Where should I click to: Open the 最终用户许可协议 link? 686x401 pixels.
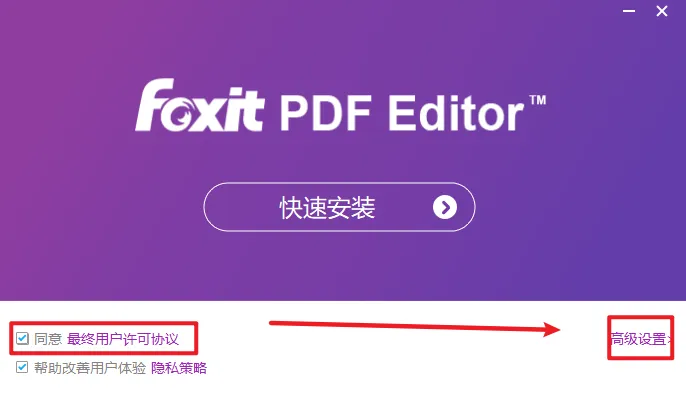tap(123, 339)
